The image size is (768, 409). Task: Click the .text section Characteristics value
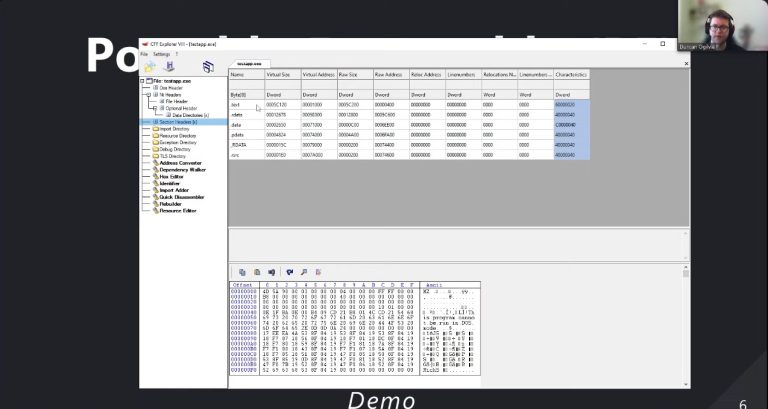click(570, 105)
